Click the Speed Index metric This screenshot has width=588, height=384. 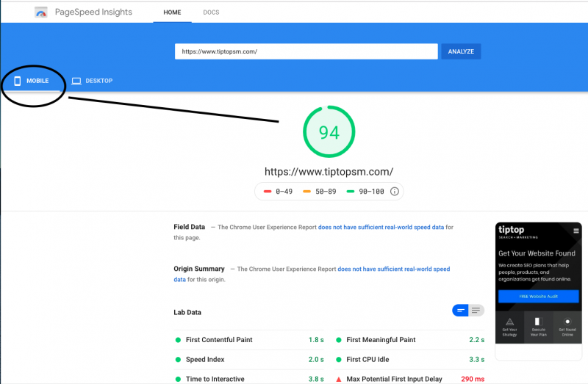249,360
